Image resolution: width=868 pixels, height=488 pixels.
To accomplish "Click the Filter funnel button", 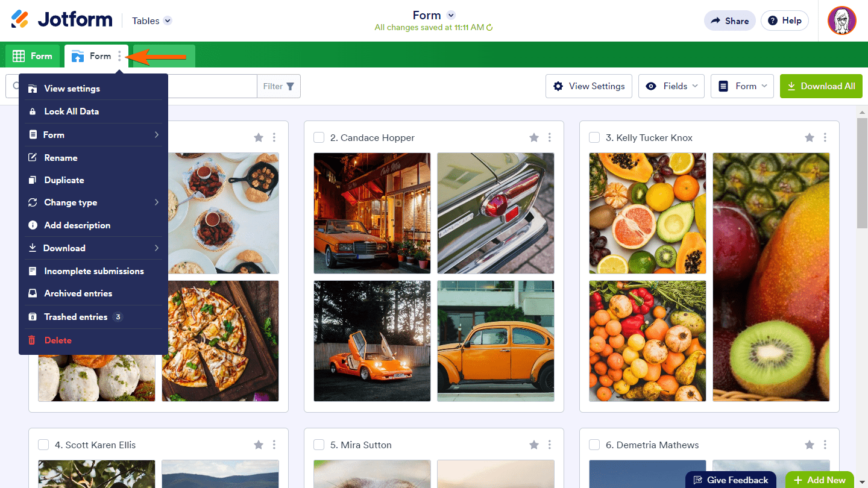I will tap(278, 86).
